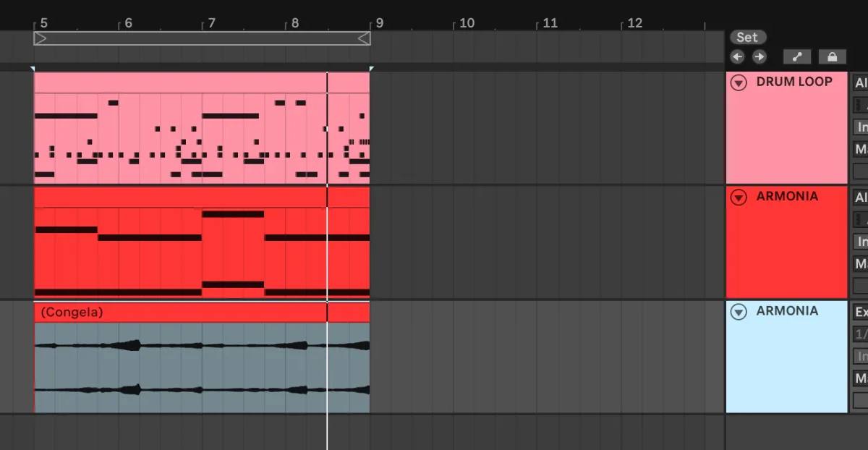Screen dimensions: 868x450
Task: Open the DRUM LOOP track's Master output dropdown
Action: click(860, 150)
